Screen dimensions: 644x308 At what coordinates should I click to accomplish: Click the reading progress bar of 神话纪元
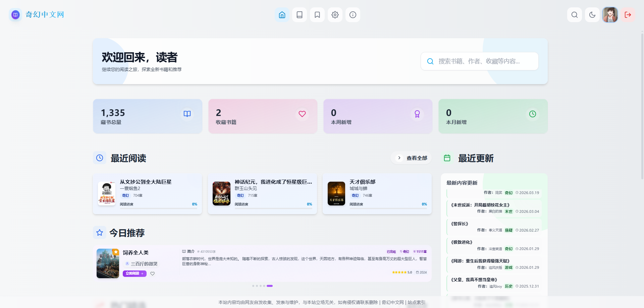[273, 208]
